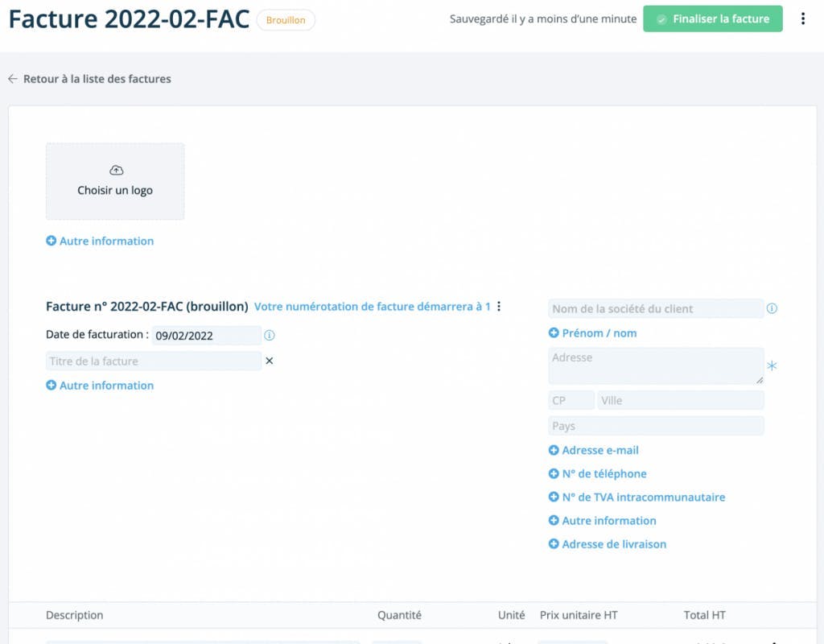Click the info icon beside client company name
Screen dimensions: 824x644
(772, 308)
